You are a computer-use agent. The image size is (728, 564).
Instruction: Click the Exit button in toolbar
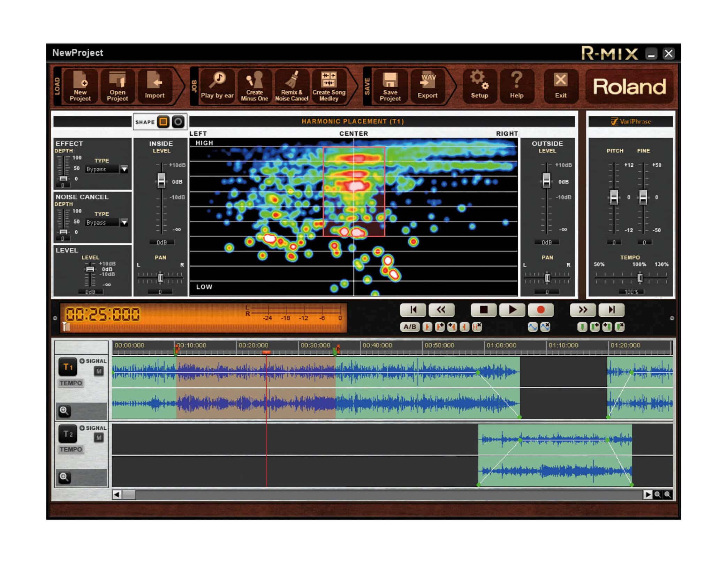pos(561,86)
